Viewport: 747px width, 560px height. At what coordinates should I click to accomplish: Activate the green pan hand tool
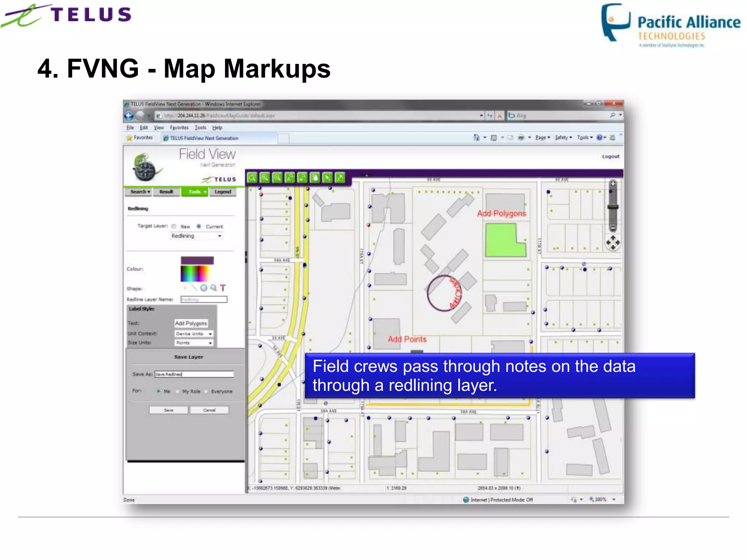[x=315, y=178]
